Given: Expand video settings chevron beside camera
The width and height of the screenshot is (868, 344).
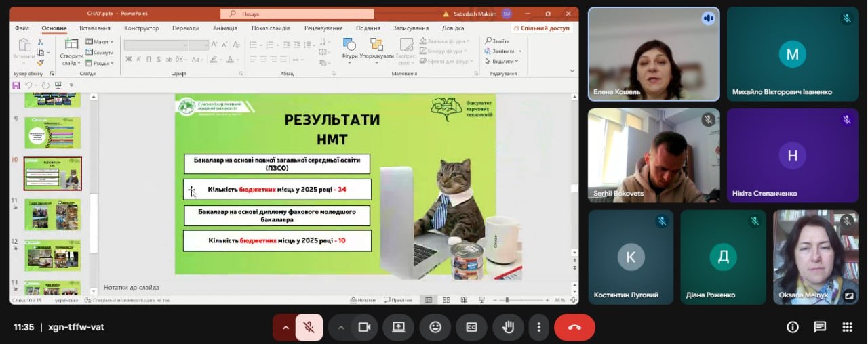Looking at the screenshot, I should point(341,327).
